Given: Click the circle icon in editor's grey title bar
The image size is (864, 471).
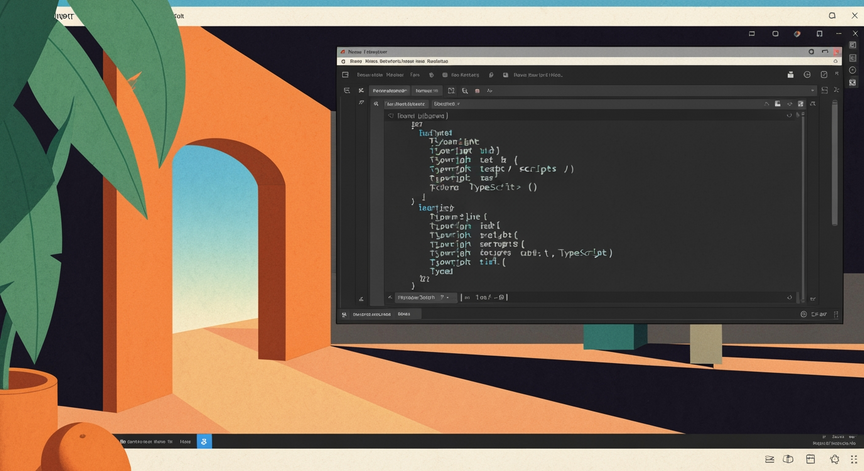Looking at the screenshot, I should 811,52.
